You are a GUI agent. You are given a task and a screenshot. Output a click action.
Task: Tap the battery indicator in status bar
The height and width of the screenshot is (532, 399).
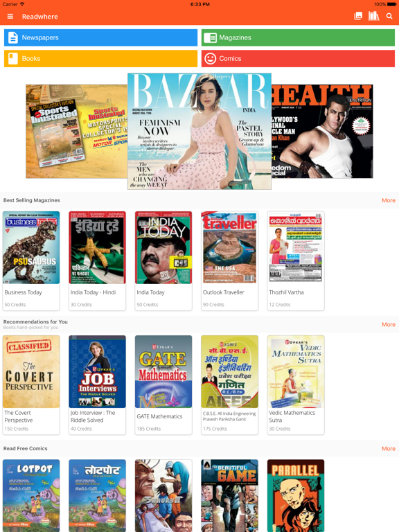392,4
